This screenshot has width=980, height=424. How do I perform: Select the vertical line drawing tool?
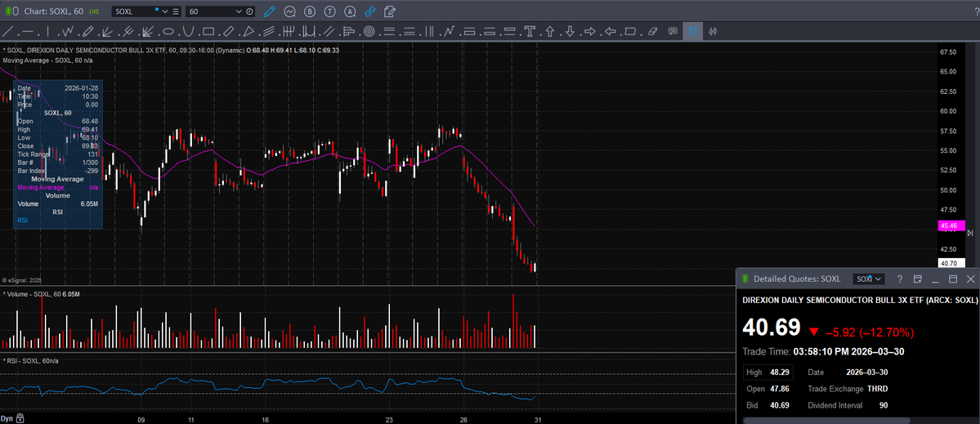(48, 31)
